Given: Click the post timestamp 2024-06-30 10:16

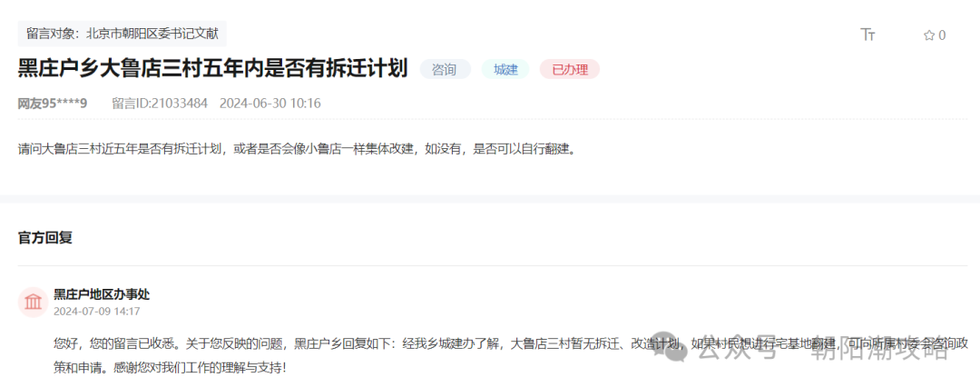Looking at the screenshot, I should (269, 103).
